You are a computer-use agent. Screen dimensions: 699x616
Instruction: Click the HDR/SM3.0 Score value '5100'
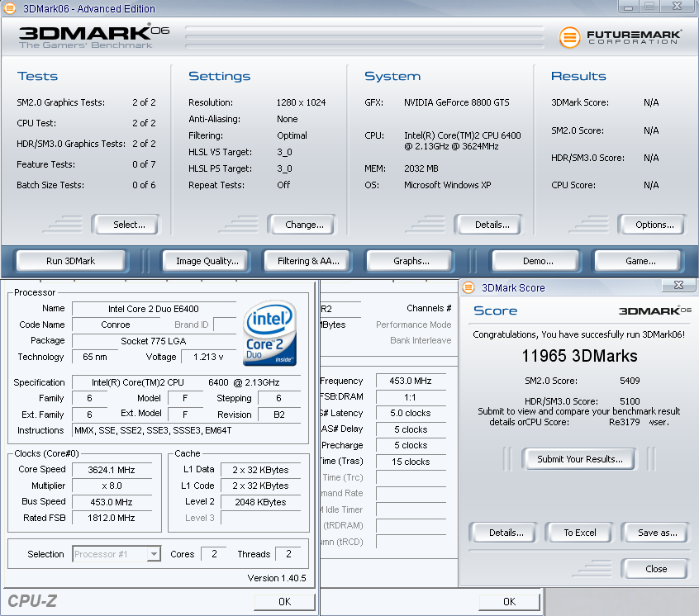[x=630, y=401]
